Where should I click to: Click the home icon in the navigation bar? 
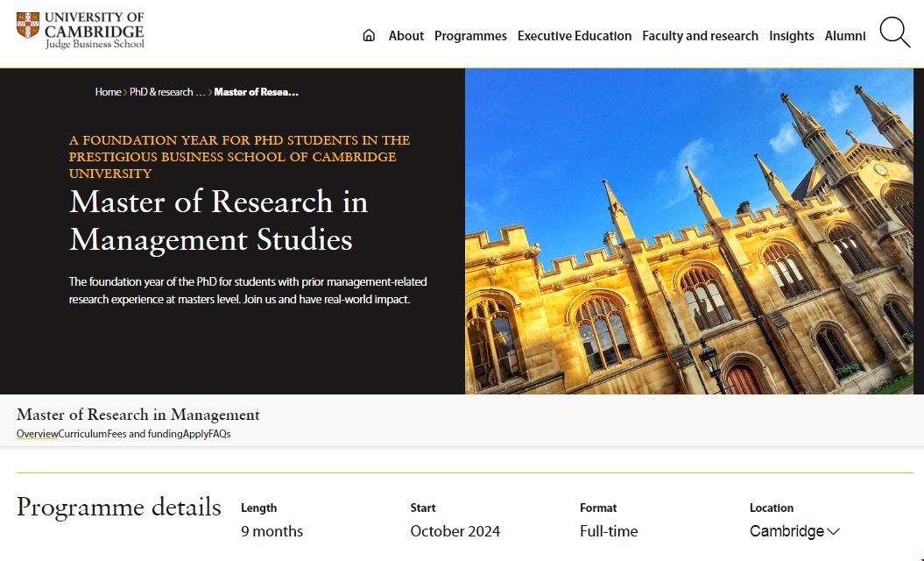tap(368, 35)
